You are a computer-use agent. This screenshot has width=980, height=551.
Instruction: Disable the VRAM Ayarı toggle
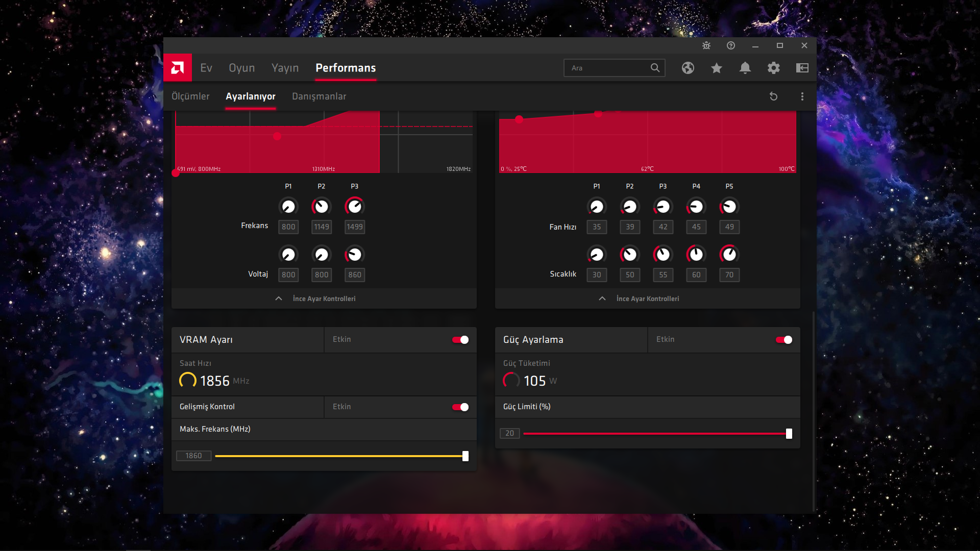tap(460, 340)
